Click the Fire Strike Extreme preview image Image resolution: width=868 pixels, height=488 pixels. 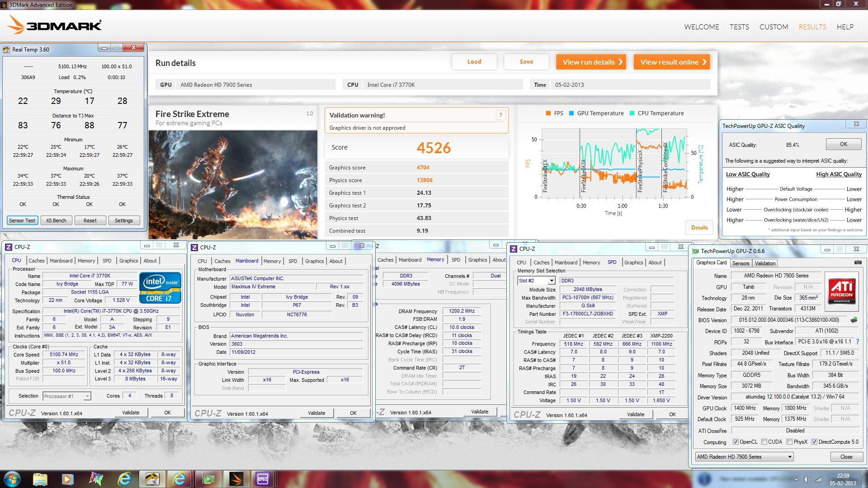click(x=233, y=185)
